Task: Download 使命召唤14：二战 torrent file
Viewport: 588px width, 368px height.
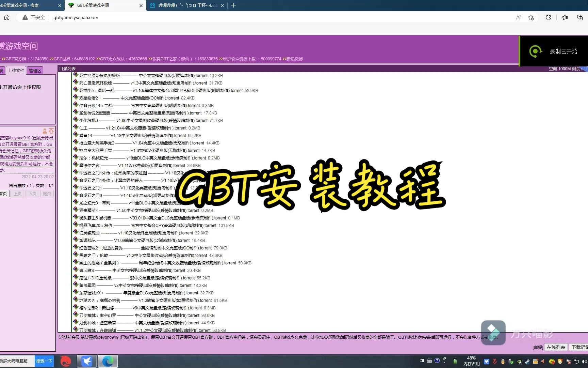Action: tap(140, 106)
